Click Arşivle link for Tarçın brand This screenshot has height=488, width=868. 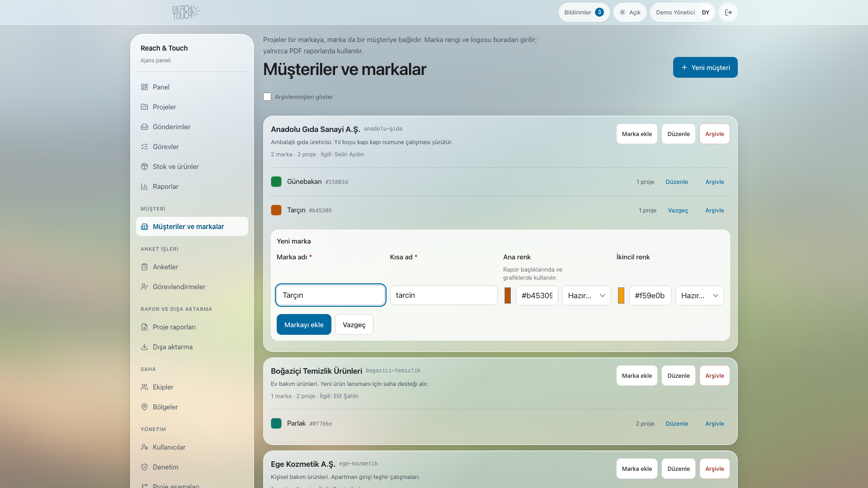[x=714, y=210]
